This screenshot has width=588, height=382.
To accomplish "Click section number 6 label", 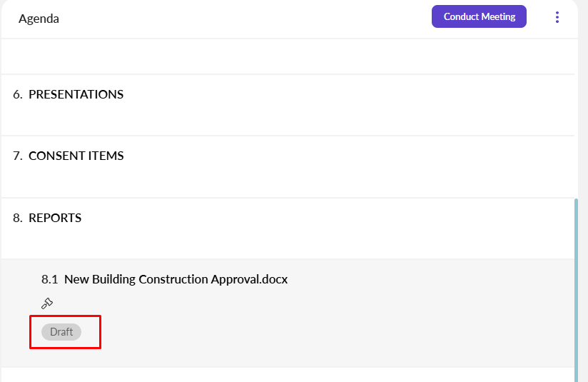I will 18,94.
